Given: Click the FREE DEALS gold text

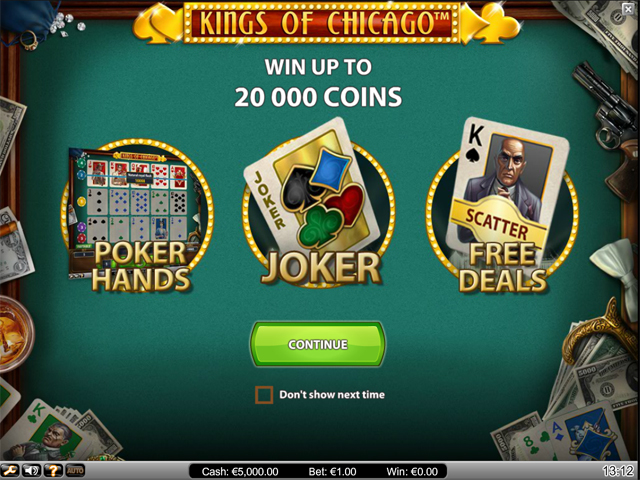Looking at the screenshot, I should (x=503, y=268).
